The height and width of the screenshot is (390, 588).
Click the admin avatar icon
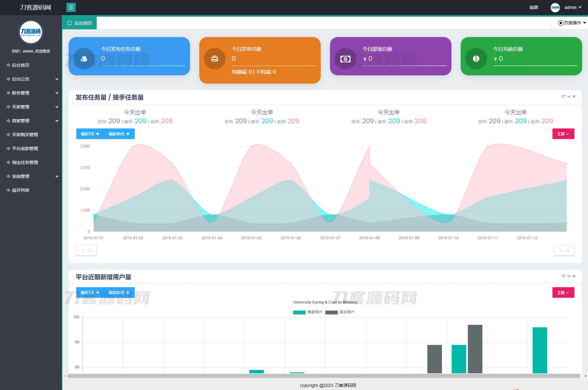click(555, 8)
